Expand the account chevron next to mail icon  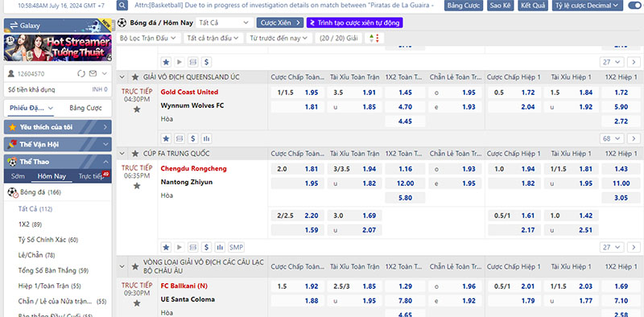105,73
